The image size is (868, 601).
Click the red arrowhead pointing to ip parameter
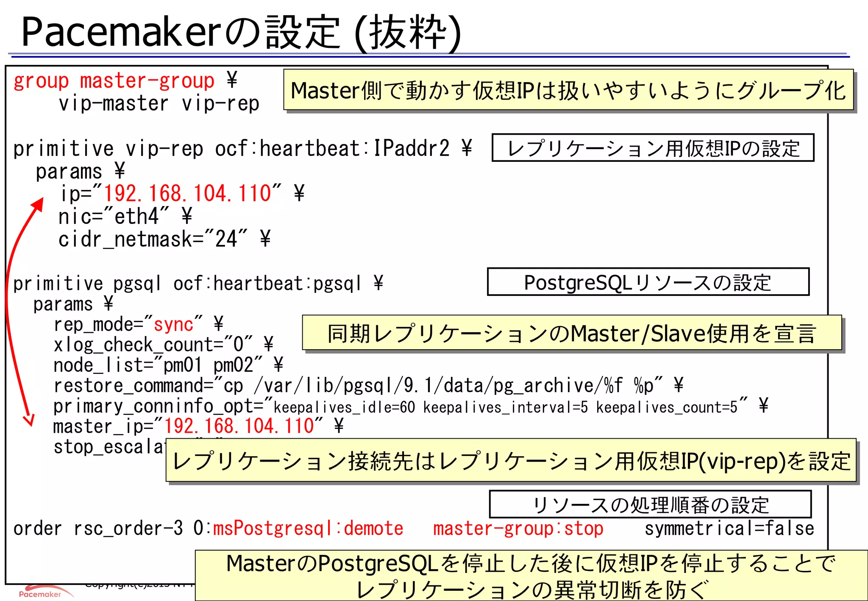point(39,204)
